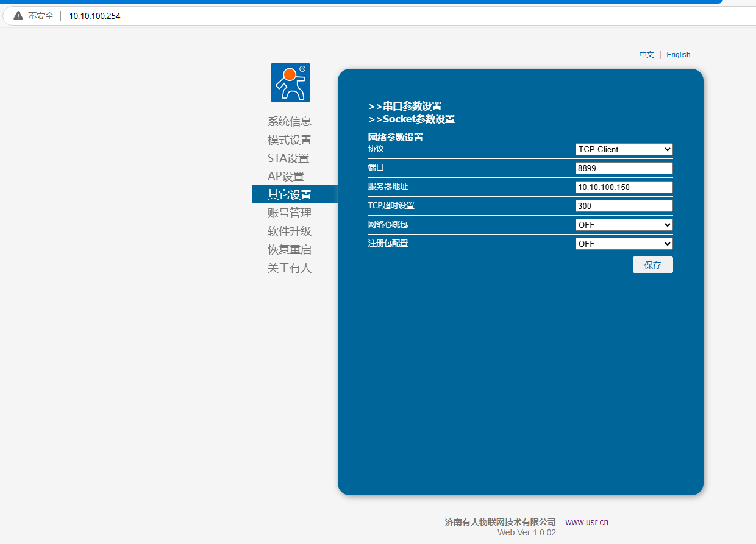Select the highlighted 其它设置 menu item
This screenshot has width=756, height=544.
(x=290, y=195)
